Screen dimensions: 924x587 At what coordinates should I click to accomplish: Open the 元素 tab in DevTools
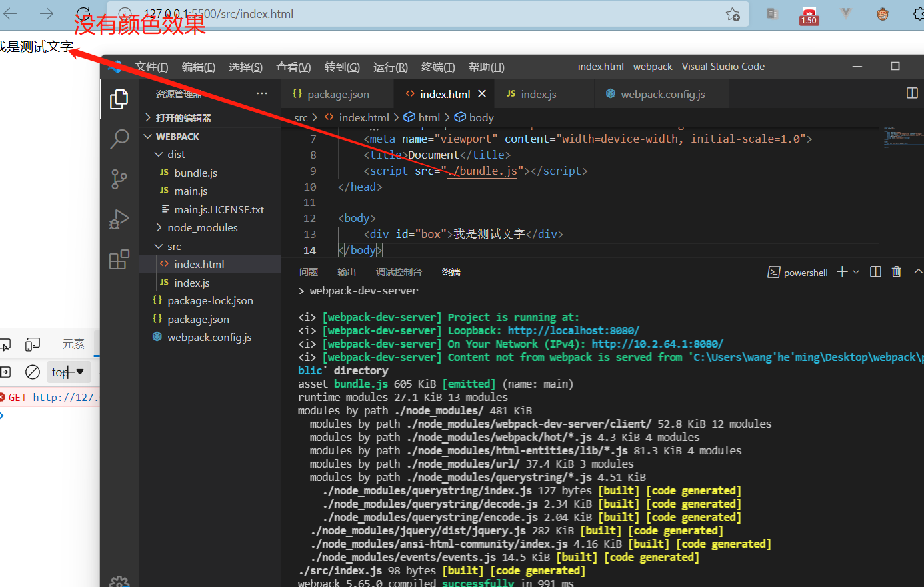73,344
